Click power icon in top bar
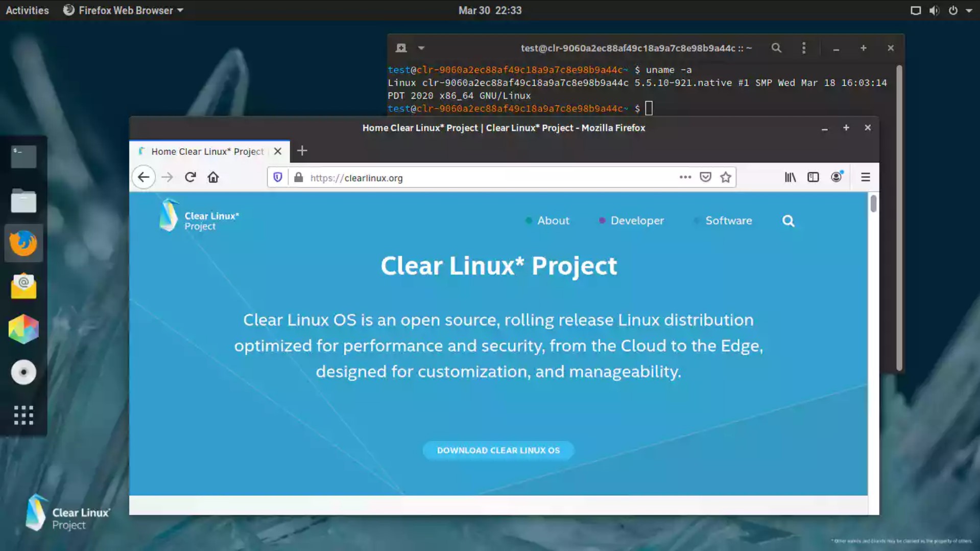 click(x=953, y=10)
